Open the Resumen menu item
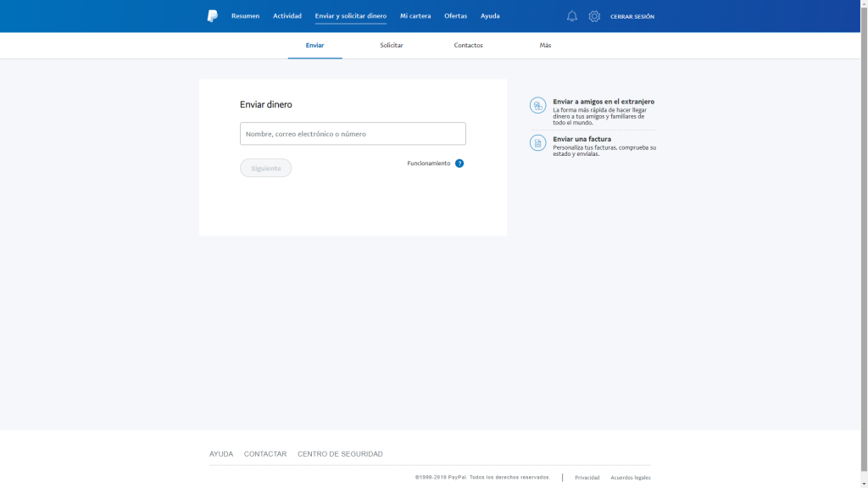868x488 pixels. [245, 16]
